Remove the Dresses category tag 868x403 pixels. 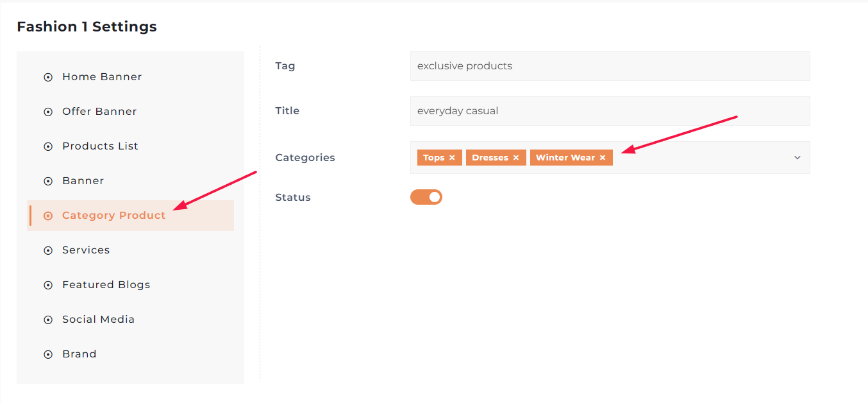pyautogui.click(x=516, y=158)
